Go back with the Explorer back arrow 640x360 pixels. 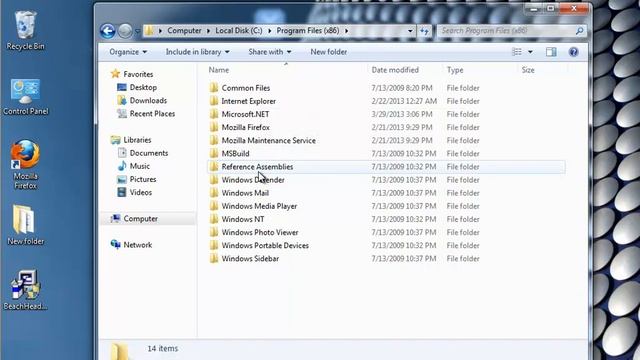(x=108, y=31)
